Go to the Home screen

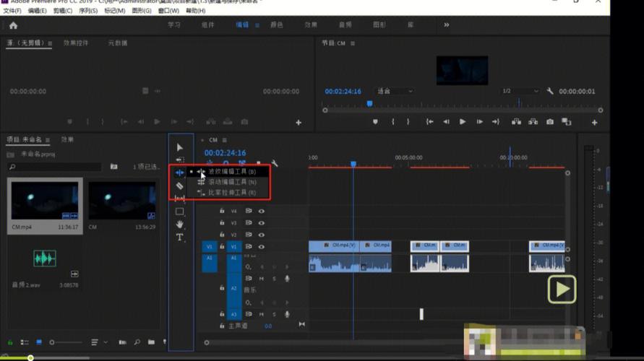coord(13,25)
